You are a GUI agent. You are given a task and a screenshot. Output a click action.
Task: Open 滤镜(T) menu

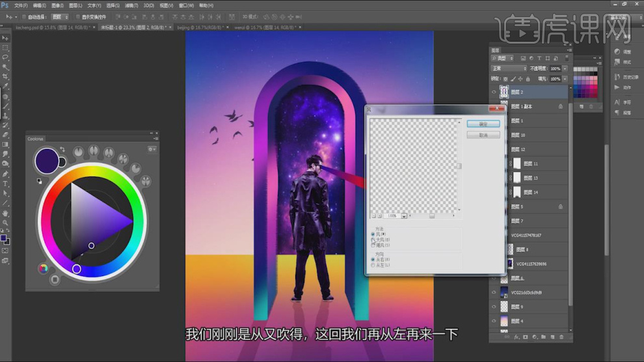pos(131,6)
